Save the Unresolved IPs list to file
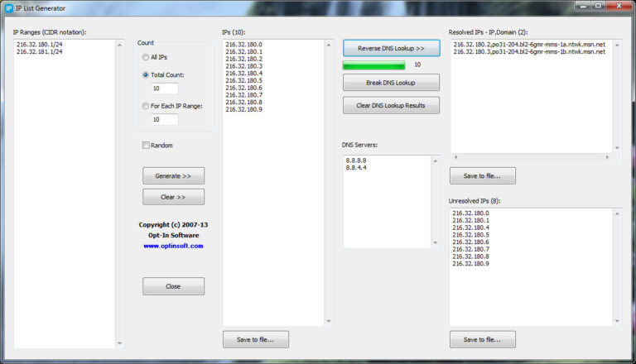Screen dimensions: 636x364 click(x=482, y=340)
